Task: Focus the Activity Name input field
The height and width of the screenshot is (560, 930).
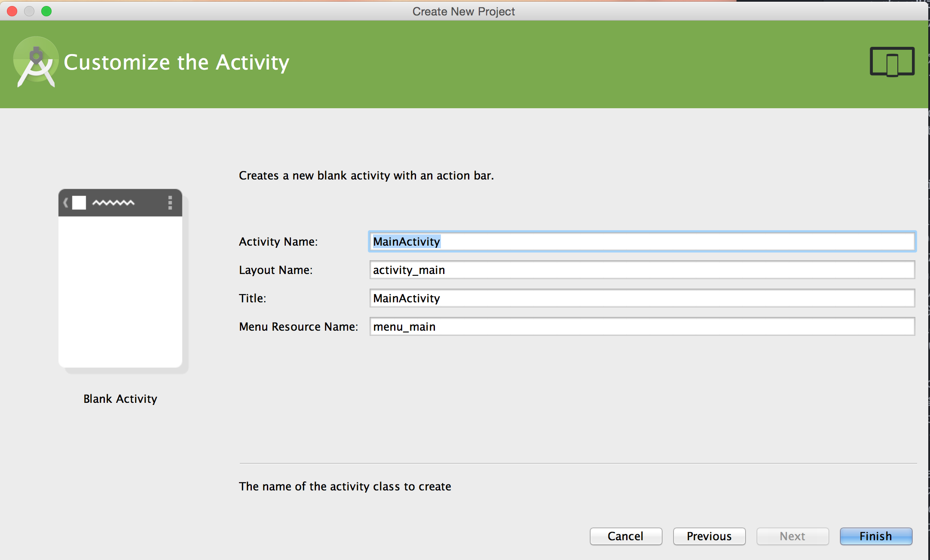Action: [x=642, y=241]
